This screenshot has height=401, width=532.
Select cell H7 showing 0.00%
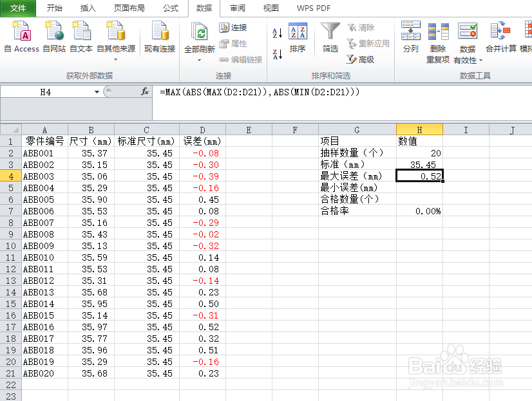[x=419, y=211]
